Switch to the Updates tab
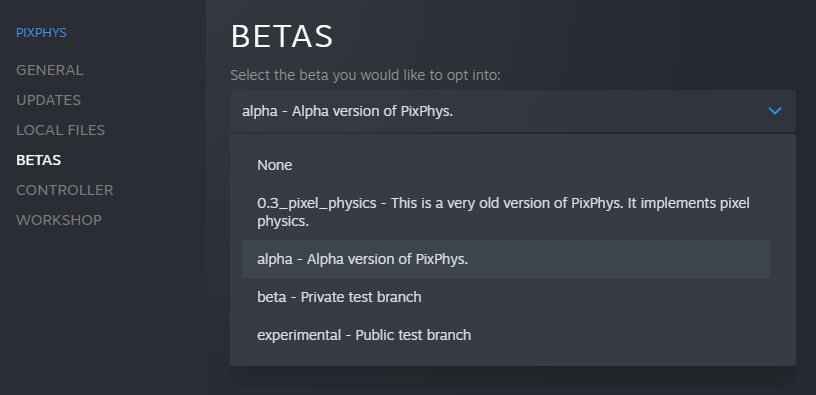The width and height of the screenshot is (816, 395). (x=48, y=100)
